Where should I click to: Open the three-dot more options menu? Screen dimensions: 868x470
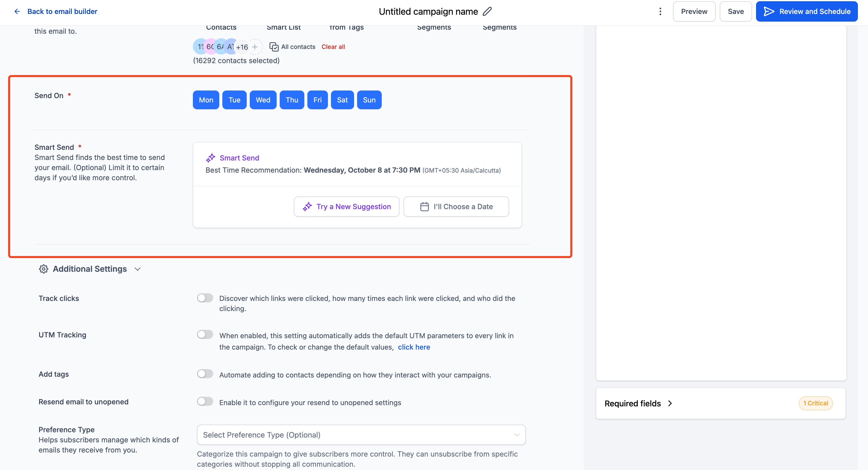pyautogui.click(x=660, y=11)
